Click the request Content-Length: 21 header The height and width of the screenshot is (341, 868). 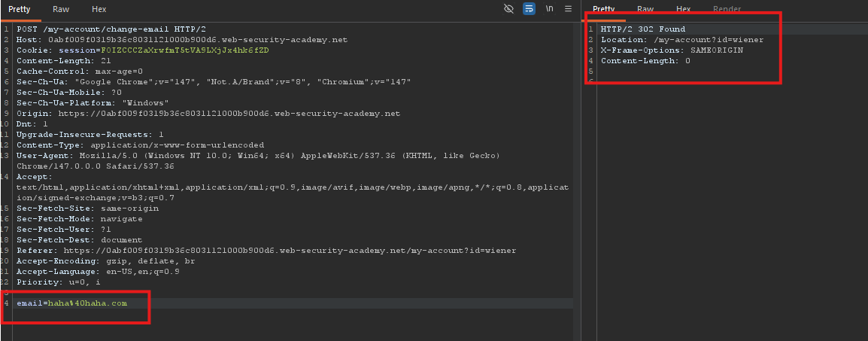click(x=64, y=61)
